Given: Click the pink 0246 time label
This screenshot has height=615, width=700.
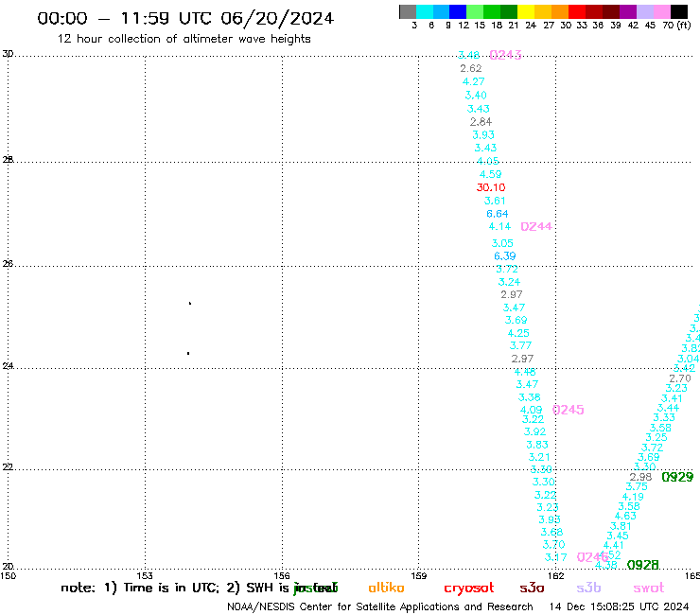Looking at the screenshot, I should 592,557.
